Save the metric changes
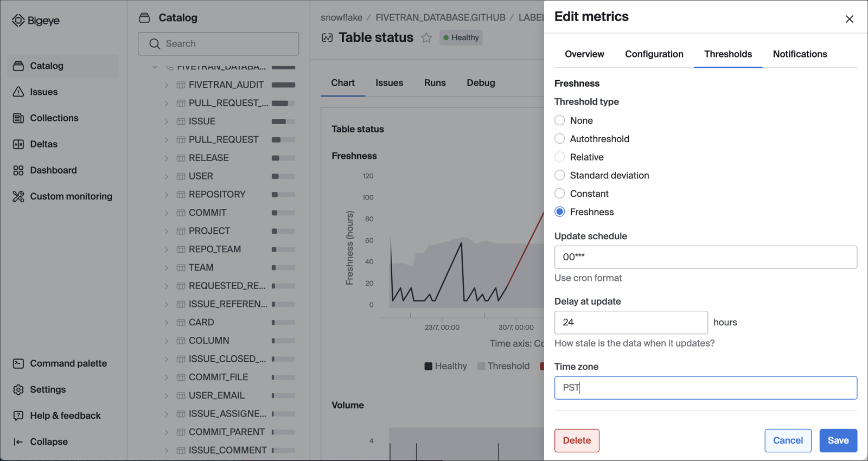Viewport: 868px width, 461px height. pos(838,440)
